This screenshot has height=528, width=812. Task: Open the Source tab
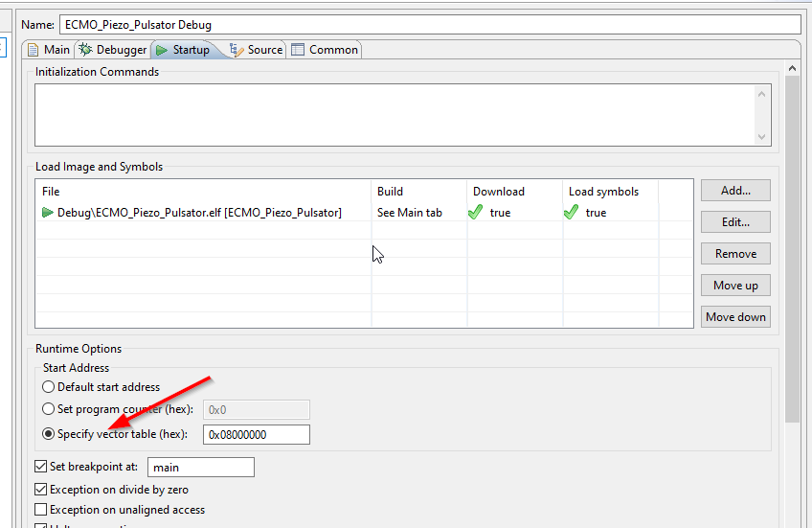pyautogui.click(x=257, y=50)
